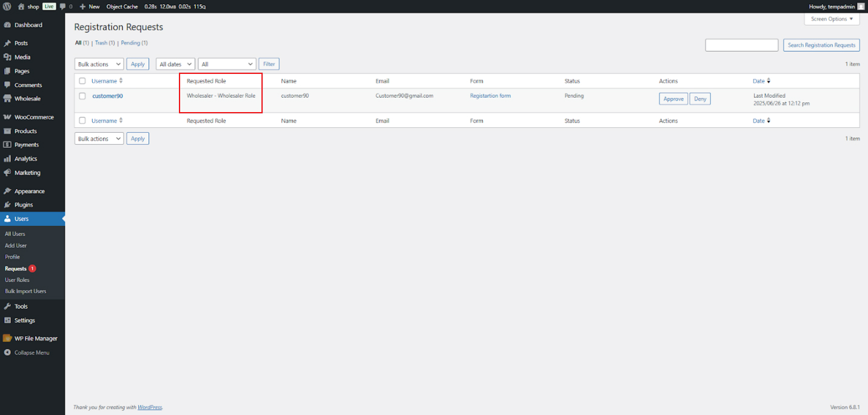Click inside the search input field

(741, 45)
